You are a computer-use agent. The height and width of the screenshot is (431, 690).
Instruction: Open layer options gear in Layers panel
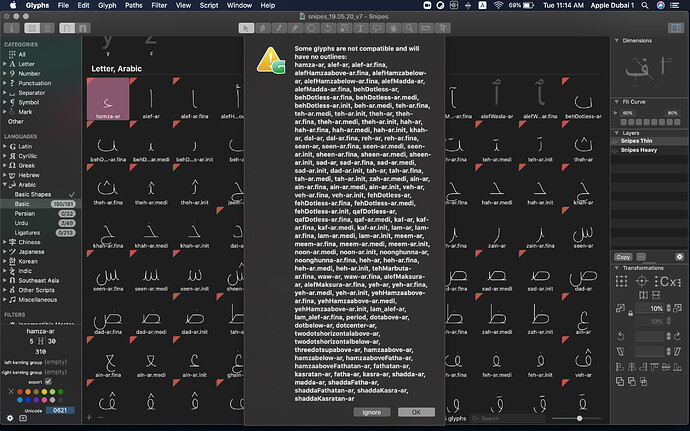pos(679,257)
